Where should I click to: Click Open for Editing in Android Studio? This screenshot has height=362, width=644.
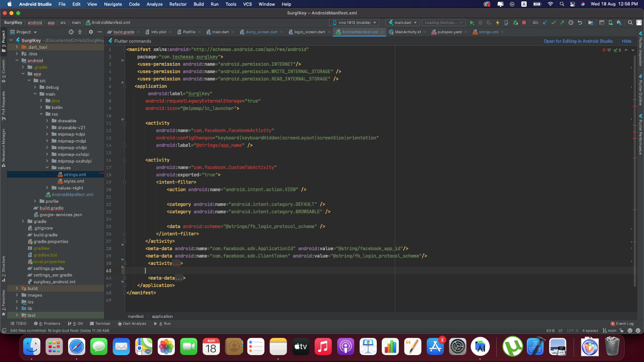pos(578,41)
